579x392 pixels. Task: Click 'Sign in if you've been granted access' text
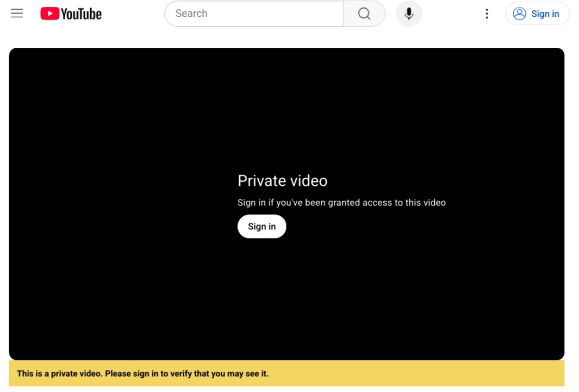341,203
